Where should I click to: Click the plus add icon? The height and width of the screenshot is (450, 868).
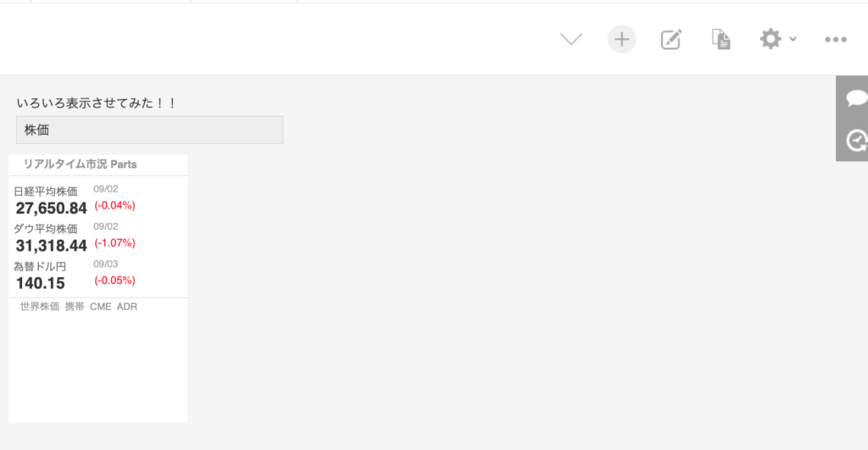pos(621,39)
